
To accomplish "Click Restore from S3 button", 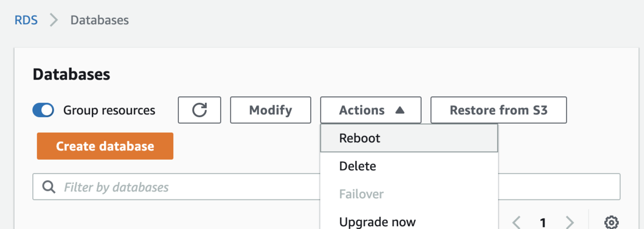I will click(499, 110).
